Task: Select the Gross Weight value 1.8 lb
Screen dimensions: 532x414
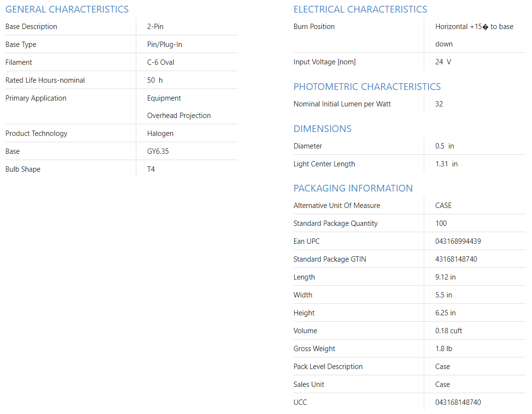Action: pyautogui.click(x=443, y=349)
